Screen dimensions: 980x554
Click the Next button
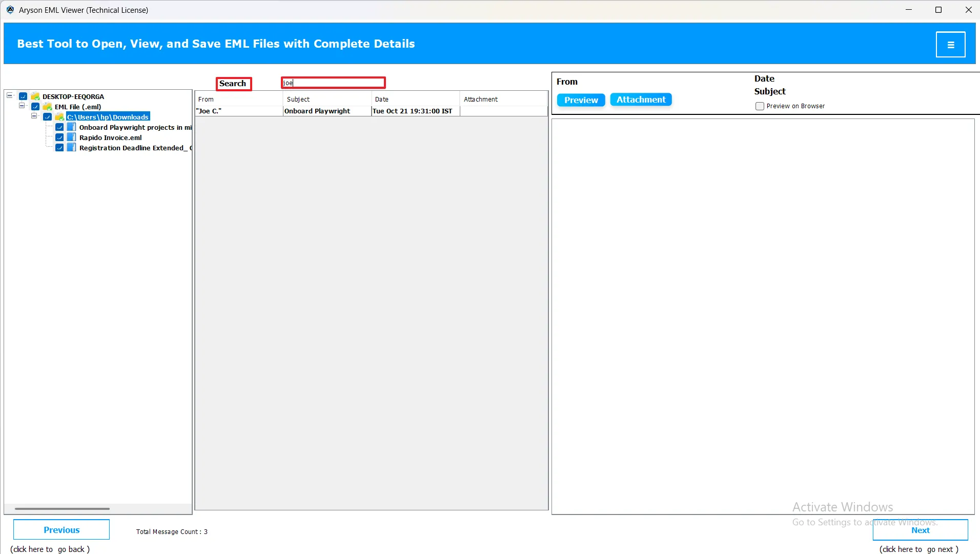(920, 530)
